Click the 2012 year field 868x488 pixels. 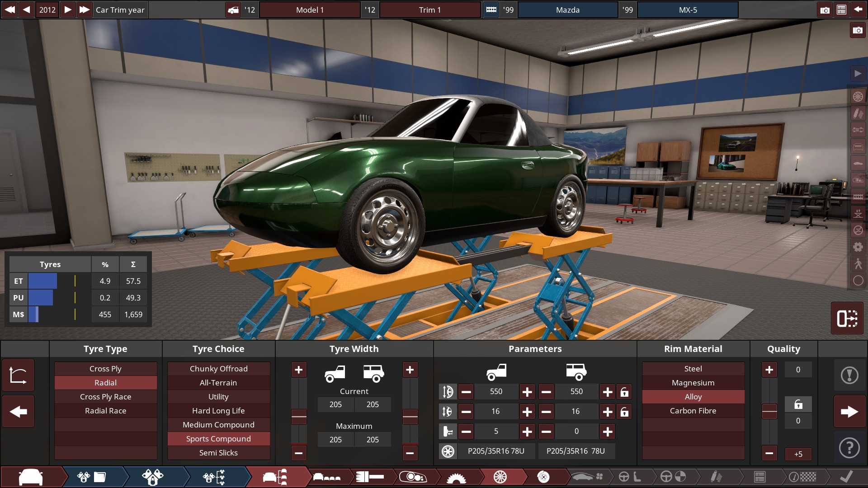pyautogui.click(x=47, y=9)
